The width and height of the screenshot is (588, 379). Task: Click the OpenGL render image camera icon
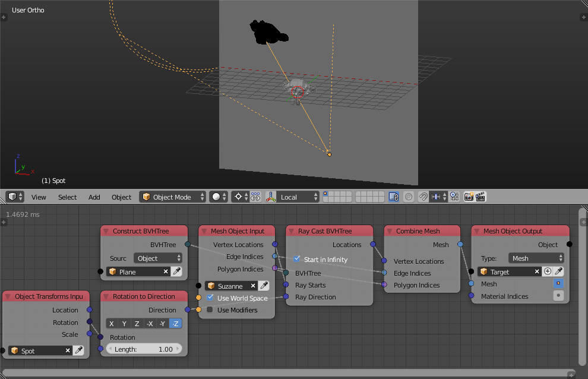(x=469, y=197)
